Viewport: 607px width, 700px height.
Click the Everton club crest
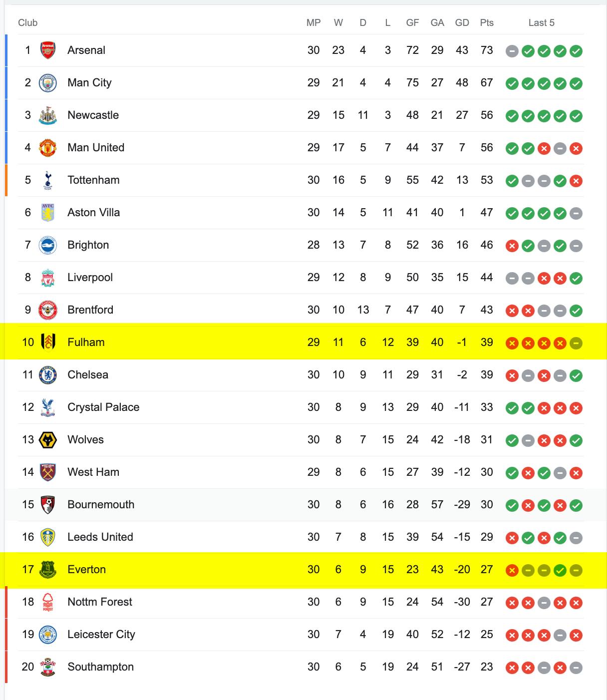(48, 570)
